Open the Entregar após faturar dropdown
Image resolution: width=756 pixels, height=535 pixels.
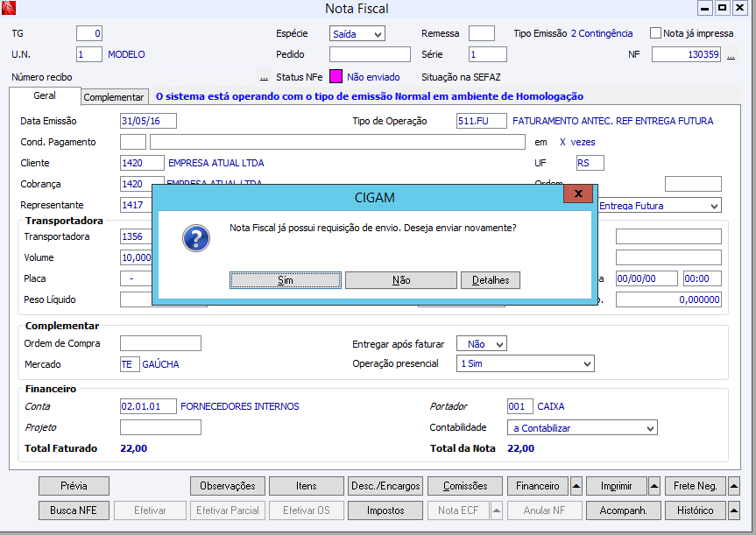coord(481,344)
